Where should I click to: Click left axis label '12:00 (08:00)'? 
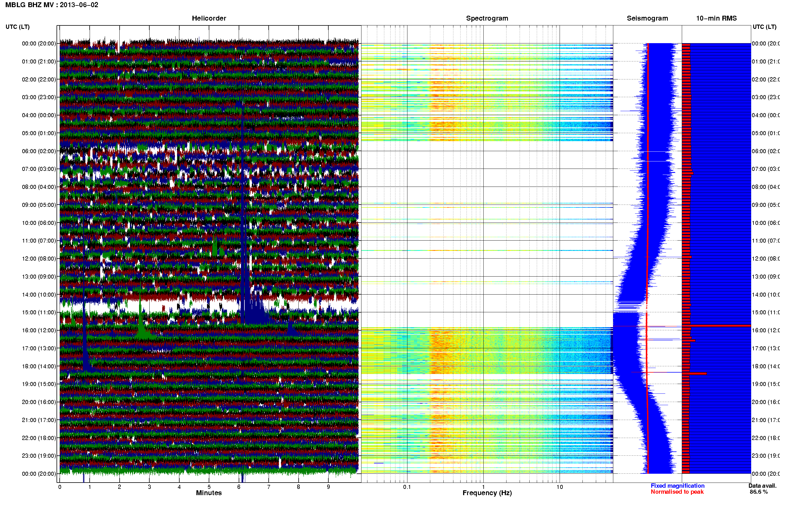click(x=39, y=259)
